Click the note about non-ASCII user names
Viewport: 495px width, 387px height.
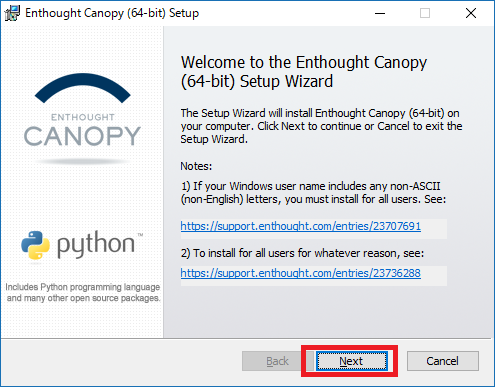pos(313,193)
